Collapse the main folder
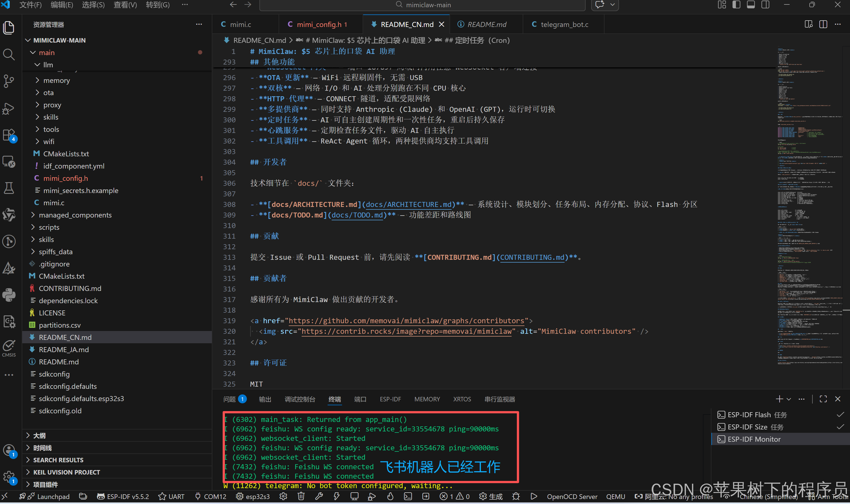 point(33,53)
